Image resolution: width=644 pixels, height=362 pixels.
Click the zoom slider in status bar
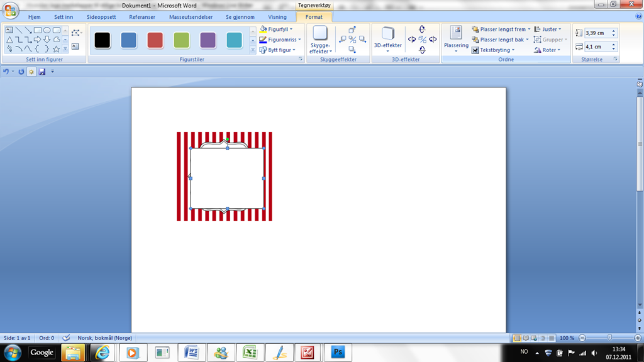point(610,338)
